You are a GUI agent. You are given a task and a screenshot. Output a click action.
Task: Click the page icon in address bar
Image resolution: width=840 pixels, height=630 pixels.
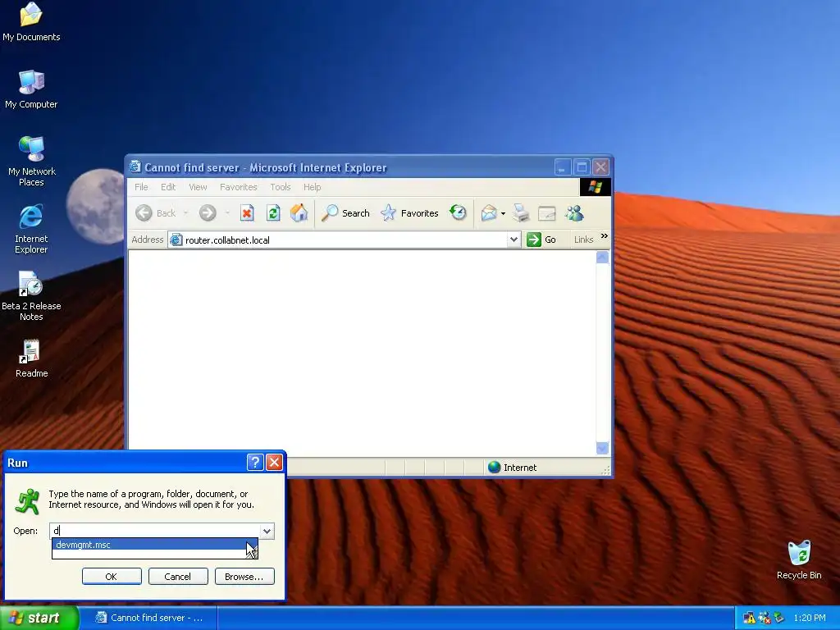(x=176, y=240)
